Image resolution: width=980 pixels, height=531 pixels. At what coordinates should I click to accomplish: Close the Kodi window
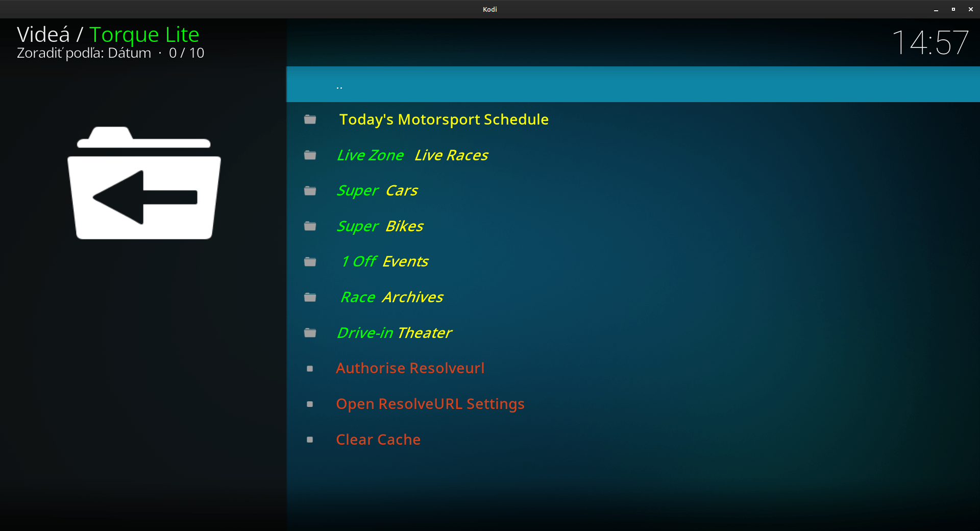click(x=971, y=9)
